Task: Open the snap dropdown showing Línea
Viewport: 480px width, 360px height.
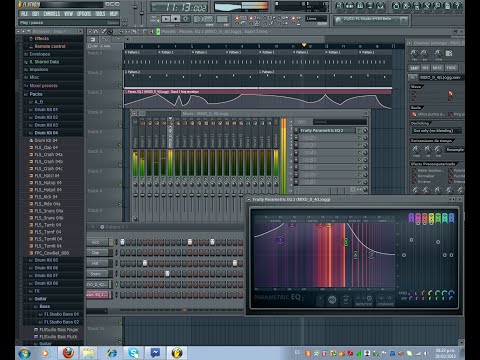Action: click(x=316, y=19)
